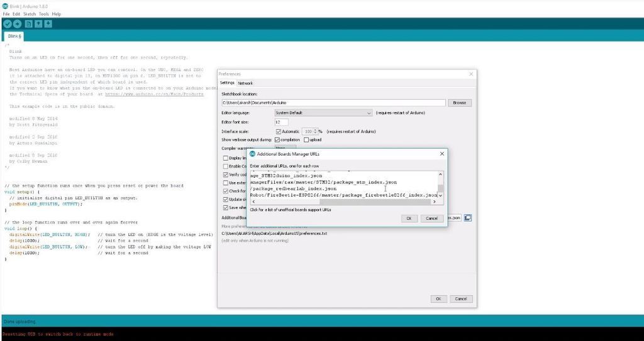Toggle verbose output during compilation checkbox
Viewport: 644px width, 341px height.
pyautogui.click(x=277, y=140)
